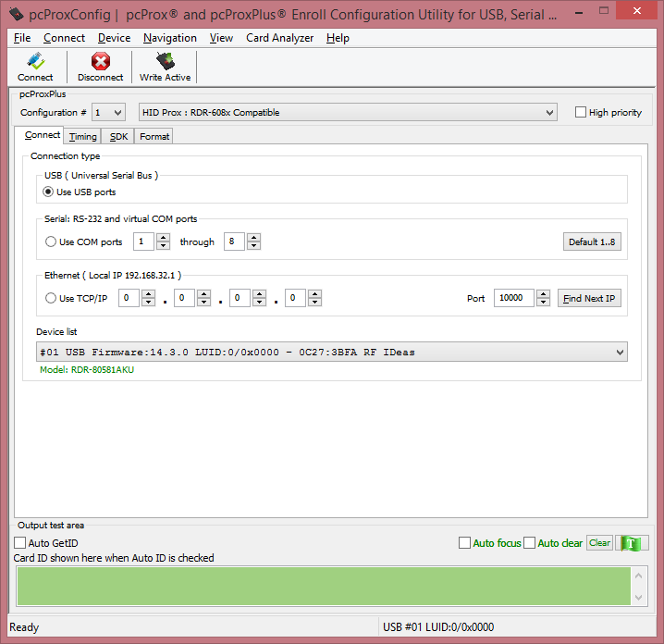Decrease the COM port end value
664x644 pixels.
(253, 246)
